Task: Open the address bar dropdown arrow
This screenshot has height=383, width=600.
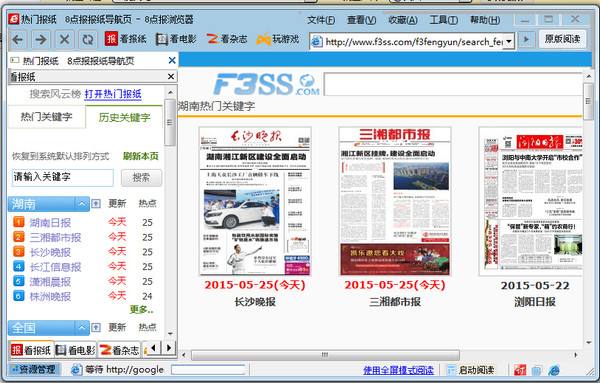Action: (x=509, y=41)
